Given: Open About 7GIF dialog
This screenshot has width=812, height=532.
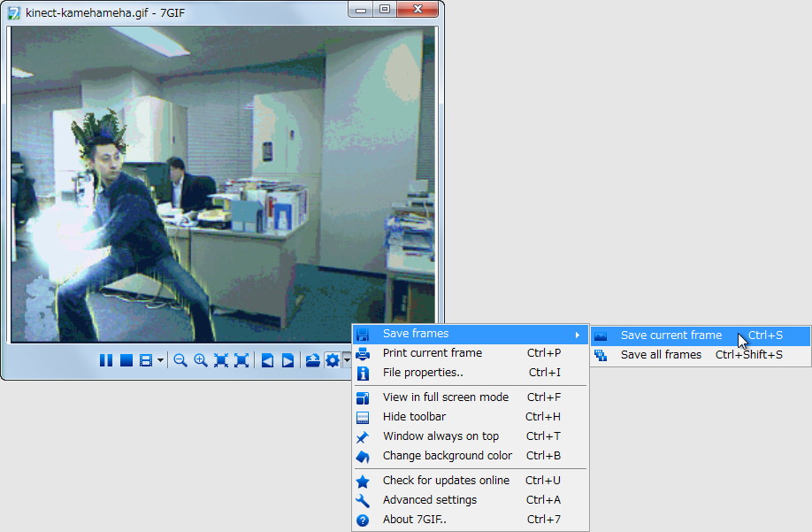Looking at the screenshot, I should pyautogui.click(x=471, y=520).
